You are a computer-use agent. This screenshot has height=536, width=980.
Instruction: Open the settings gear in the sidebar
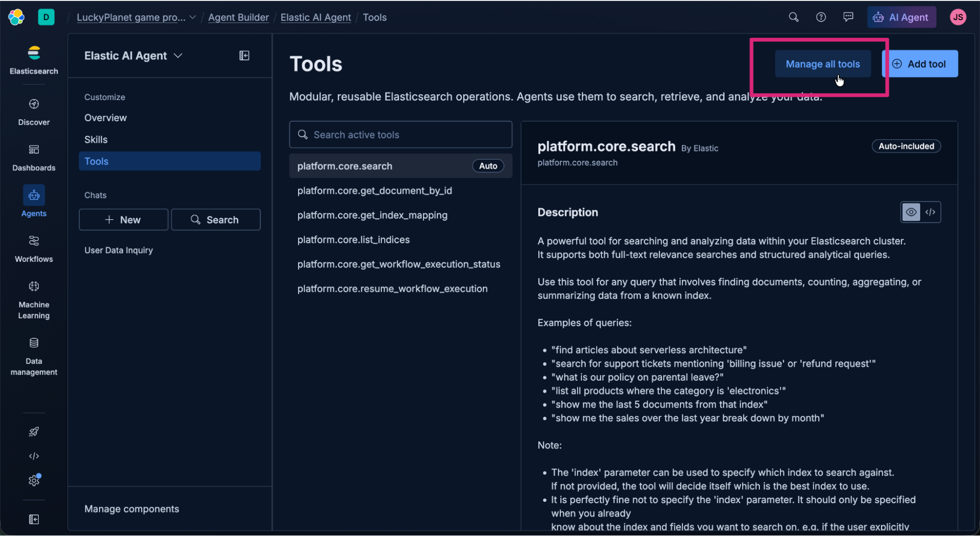tap(34, 480)
